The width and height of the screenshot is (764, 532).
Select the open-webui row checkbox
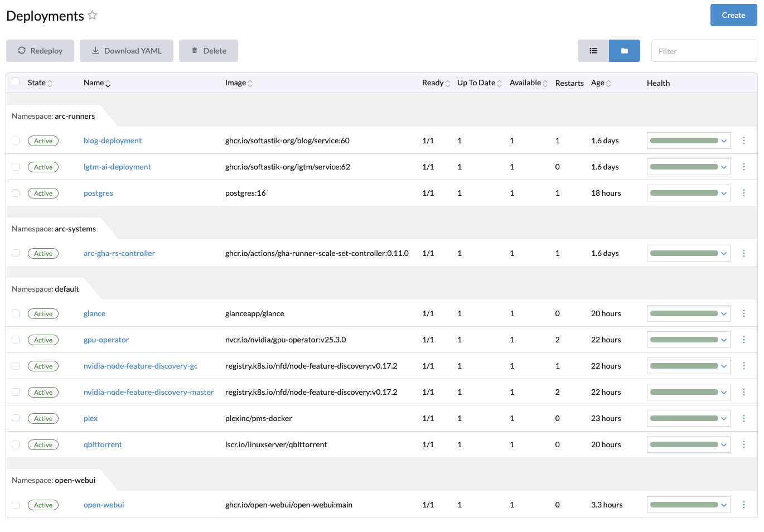[x=16, y=505]
